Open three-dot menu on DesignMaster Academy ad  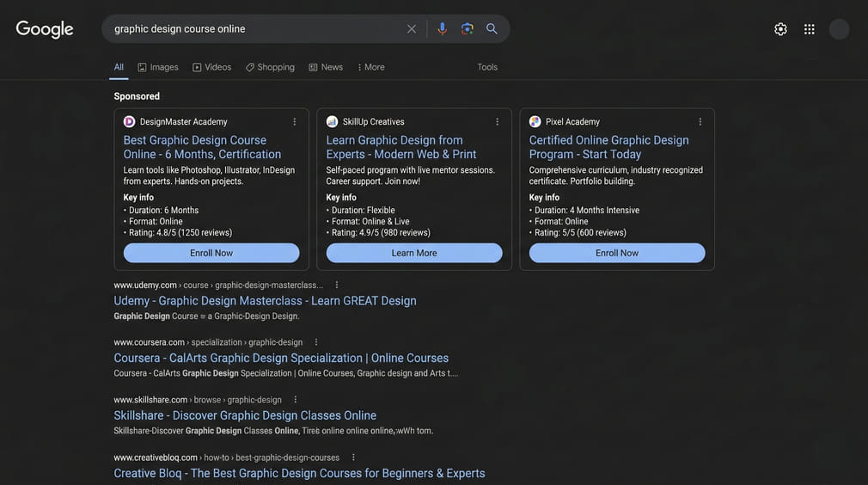point(295,122)
